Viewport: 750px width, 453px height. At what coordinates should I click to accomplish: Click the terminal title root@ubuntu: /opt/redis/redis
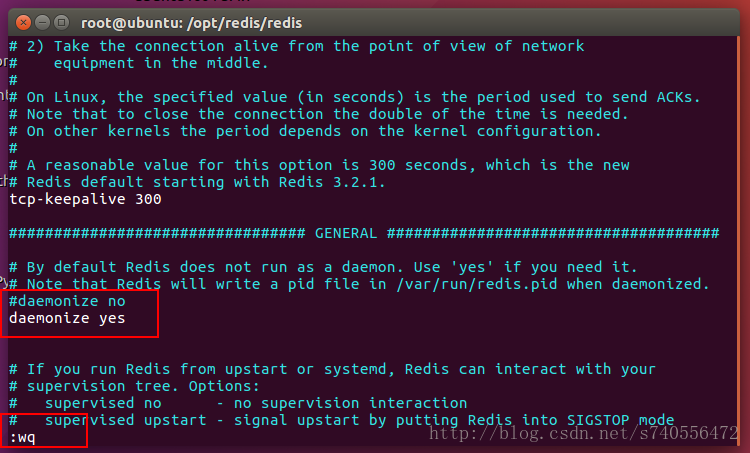(x=191, y=23)
